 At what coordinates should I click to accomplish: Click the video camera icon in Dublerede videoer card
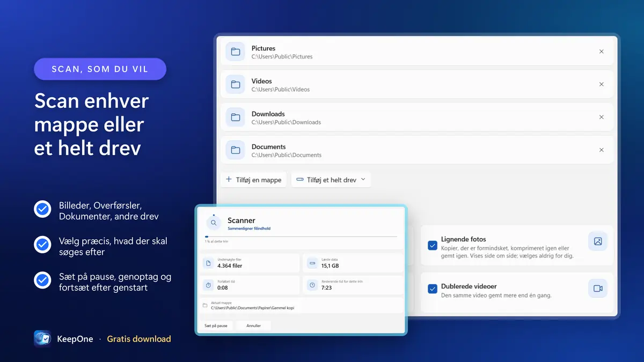click(x=598, y=289)
